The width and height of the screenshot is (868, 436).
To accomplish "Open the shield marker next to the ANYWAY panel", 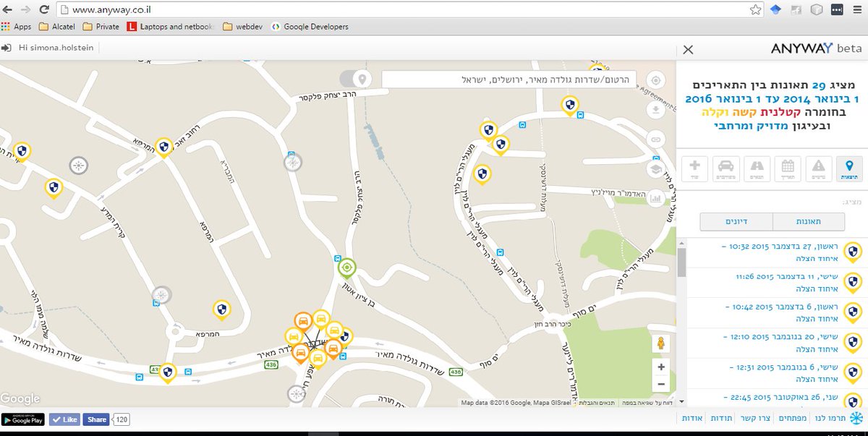I will [x=571, y=106].
